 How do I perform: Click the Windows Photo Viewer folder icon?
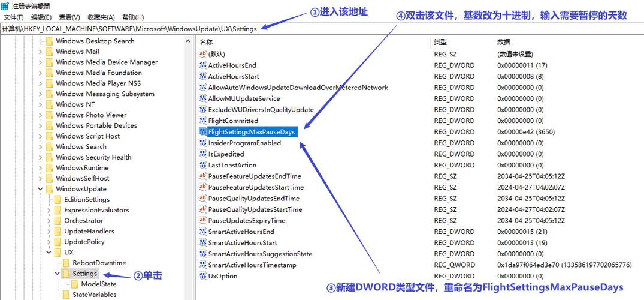coord(49,115)
